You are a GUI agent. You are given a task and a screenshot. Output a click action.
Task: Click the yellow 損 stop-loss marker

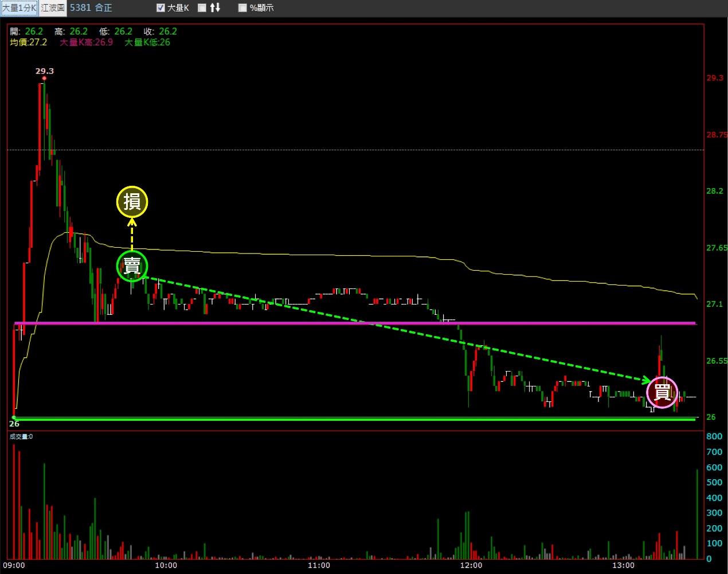tap(132, 202)
